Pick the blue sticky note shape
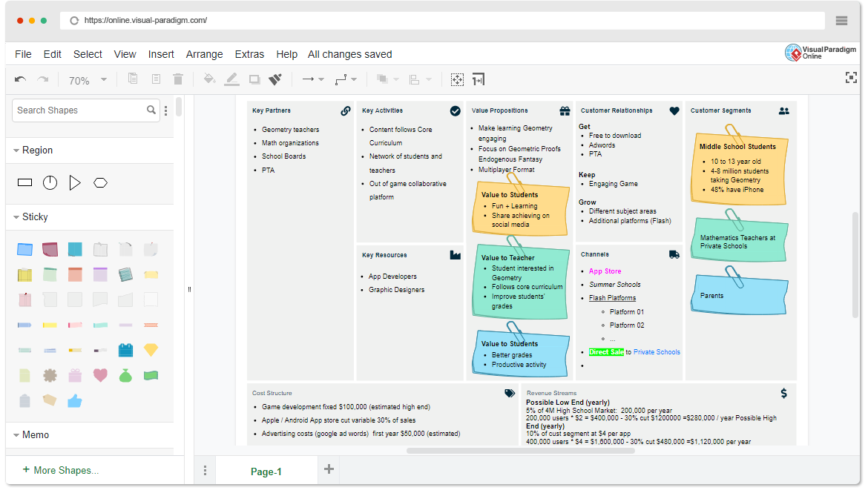The image size is (868, 493). (24, 250)
